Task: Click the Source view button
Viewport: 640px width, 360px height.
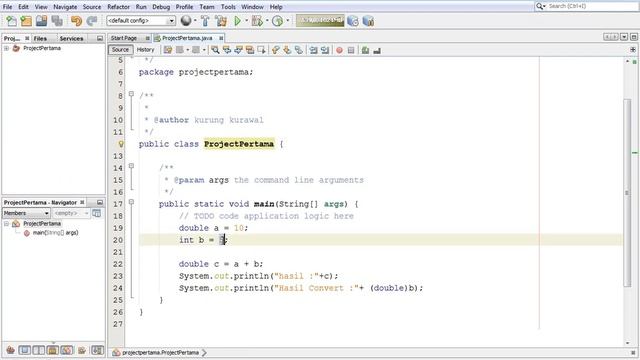Action: pyautogui.click(x=120, y=49)
